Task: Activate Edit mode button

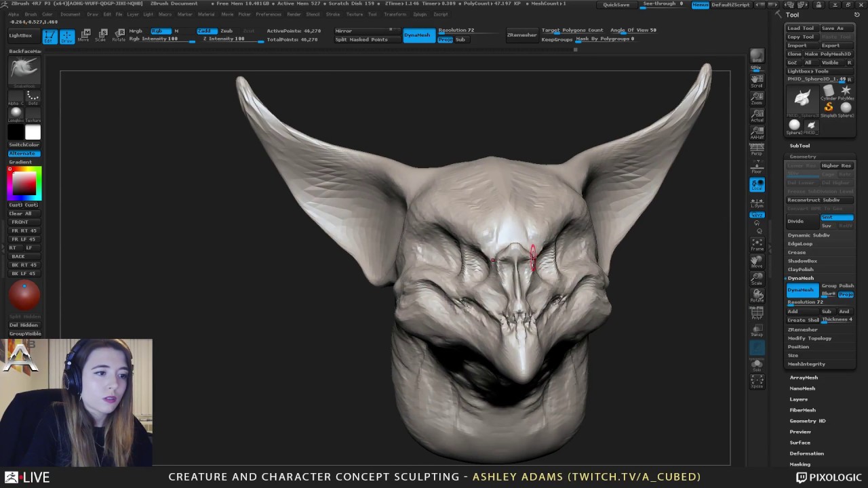Action: pyautogui.click(x=49, y=37)
